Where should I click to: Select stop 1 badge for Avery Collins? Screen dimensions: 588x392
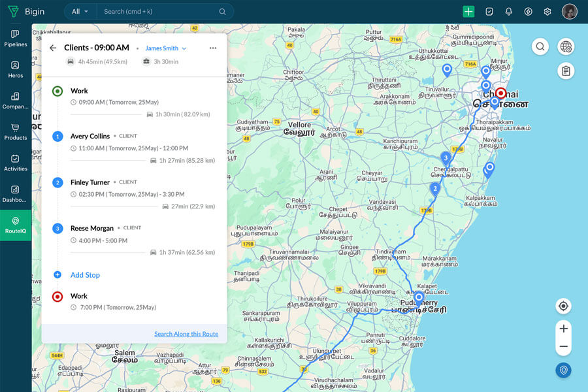coord(57,136)
